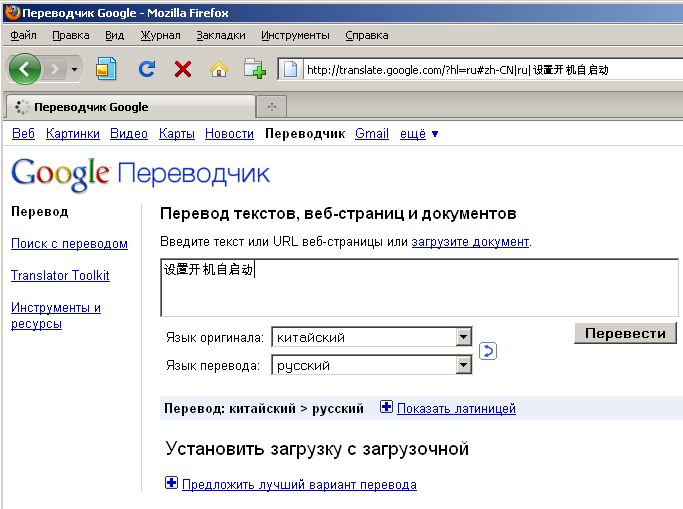Expand the ещё more-services dropdown

(419, 133)
